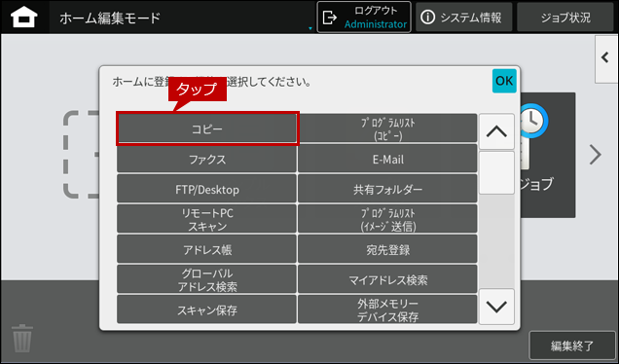Confirm selection with OK button
Viewport: 619px width, 364px height.
pos(504,81)
